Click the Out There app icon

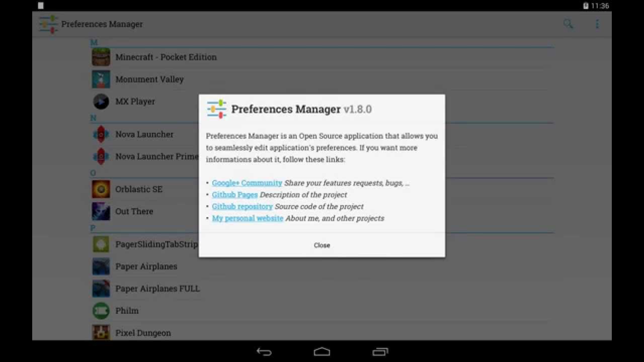101,211
